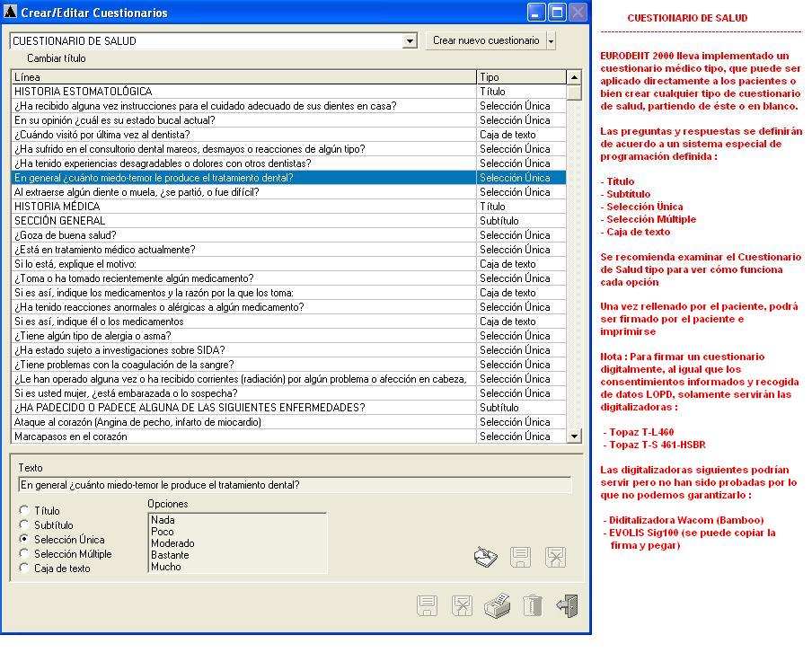Select the Selección Única radio button
The height and width of the screenshot is (670, 812).
[24, 539]
